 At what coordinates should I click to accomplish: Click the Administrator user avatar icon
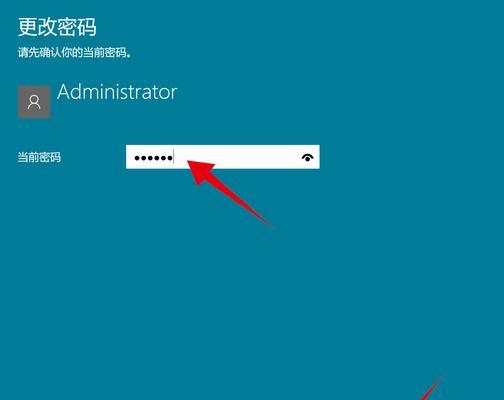(34, 102)
